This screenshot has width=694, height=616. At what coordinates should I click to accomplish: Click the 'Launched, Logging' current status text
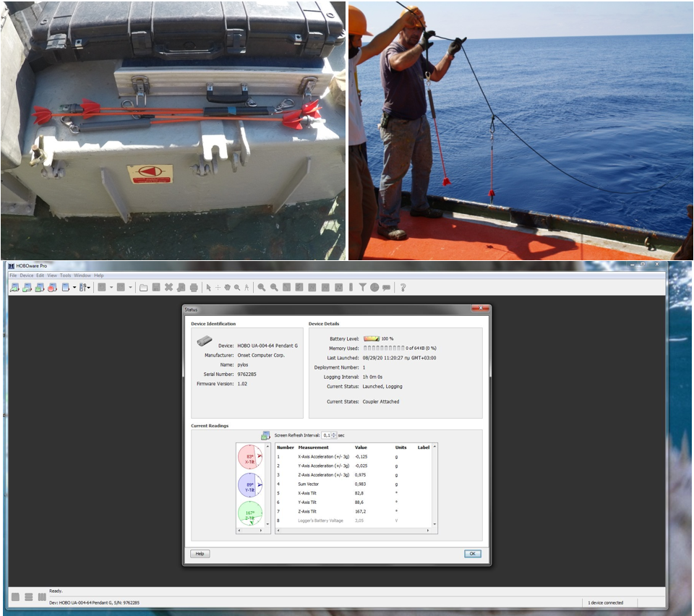(x=382, y=386)
